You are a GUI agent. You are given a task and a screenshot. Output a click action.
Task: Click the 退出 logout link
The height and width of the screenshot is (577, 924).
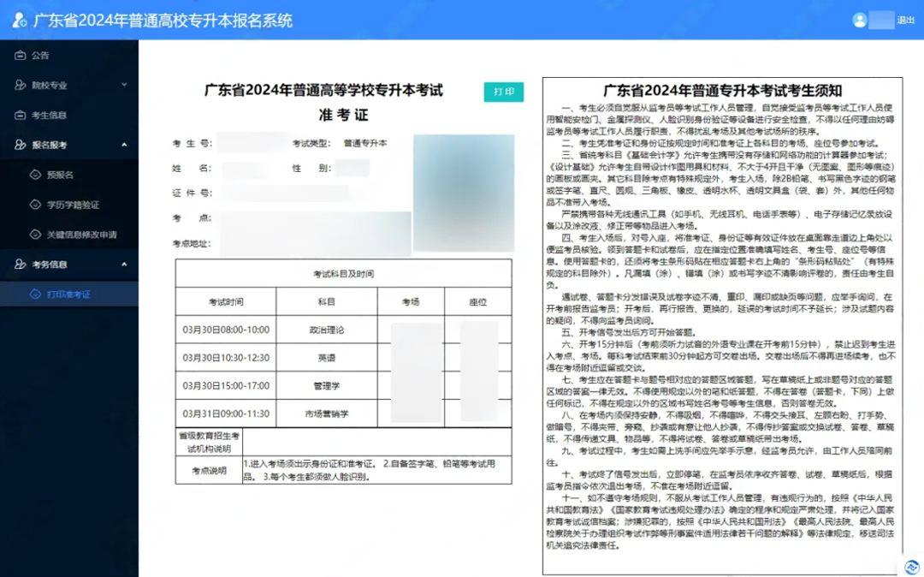[x=905, y=20]
